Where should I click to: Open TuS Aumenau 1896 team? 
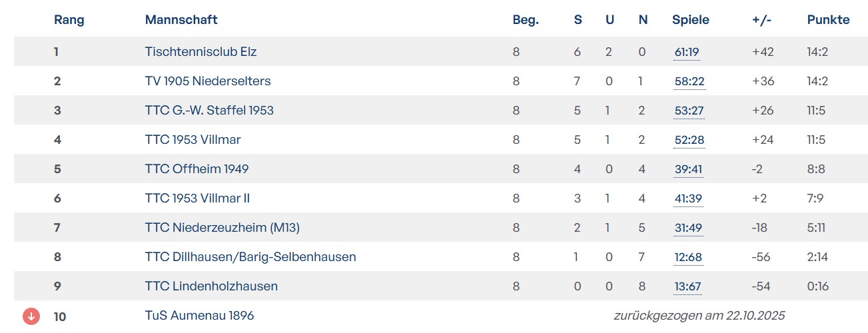199,316
